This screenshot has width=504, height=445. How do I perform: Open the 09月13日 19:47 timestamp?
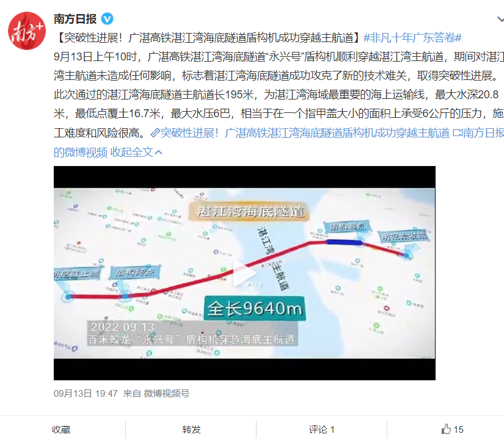(86, 393)
